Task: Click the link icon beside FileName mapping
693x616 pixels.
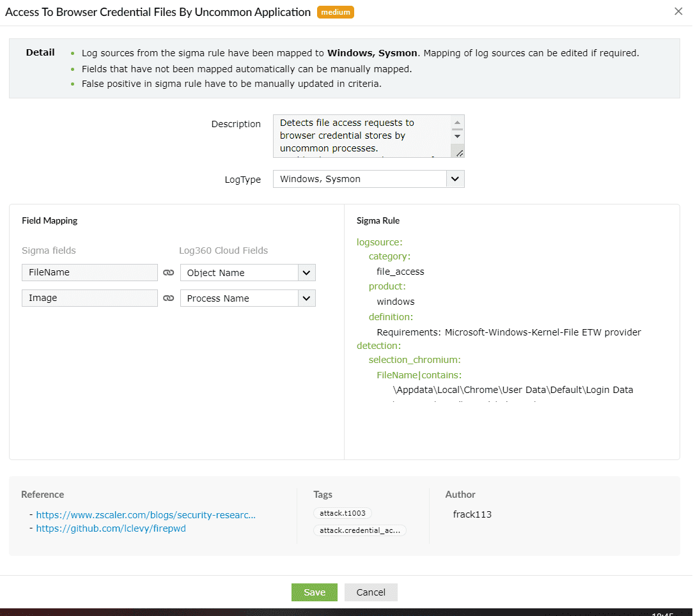Action: click(x=167, y=272)
